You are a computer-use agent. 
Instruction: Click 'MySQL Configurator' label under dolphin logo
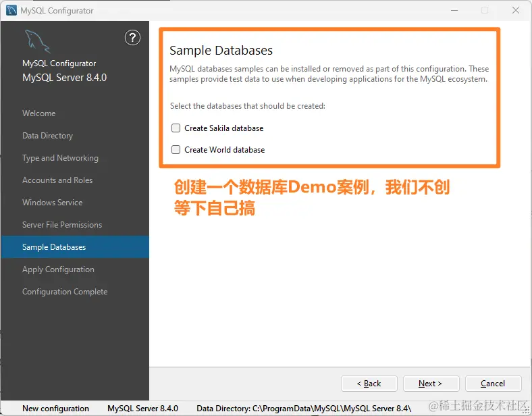point(59,63)
